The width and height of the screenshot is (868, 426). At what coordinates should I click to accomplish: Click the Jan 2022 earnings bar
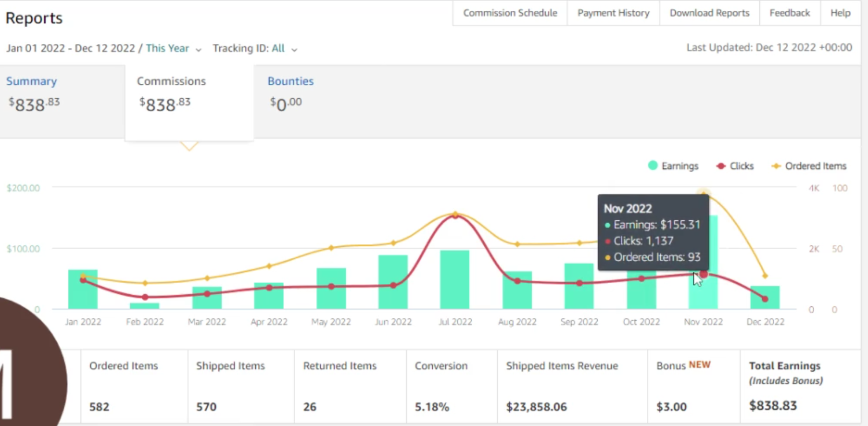(x=83, y=289)
